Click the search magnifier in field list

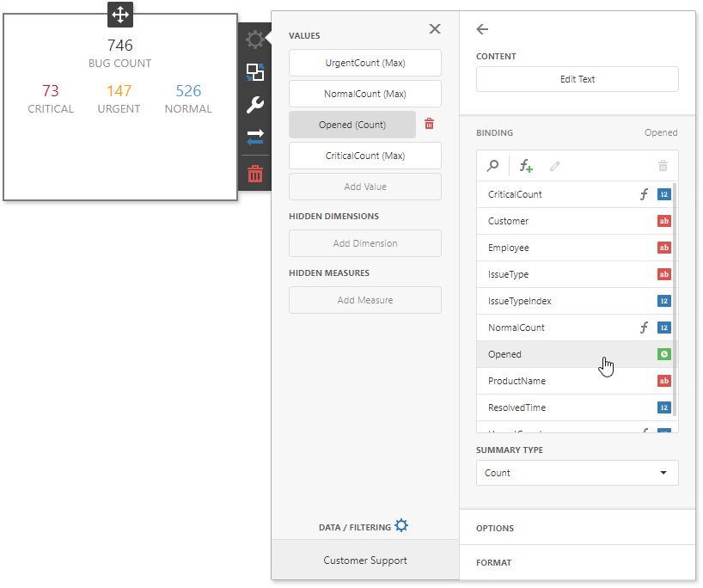492,166
